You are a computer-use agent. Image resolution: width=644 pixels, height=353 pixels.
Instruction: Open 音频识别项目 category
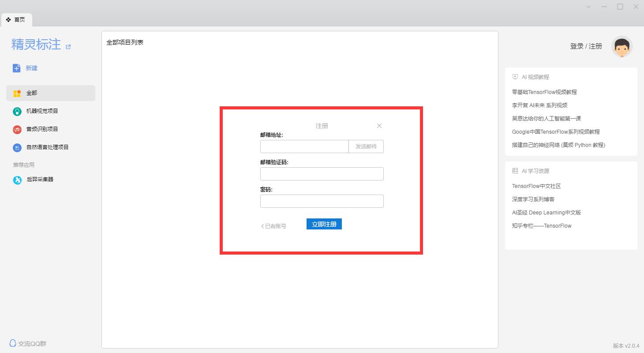pos(42,129)
